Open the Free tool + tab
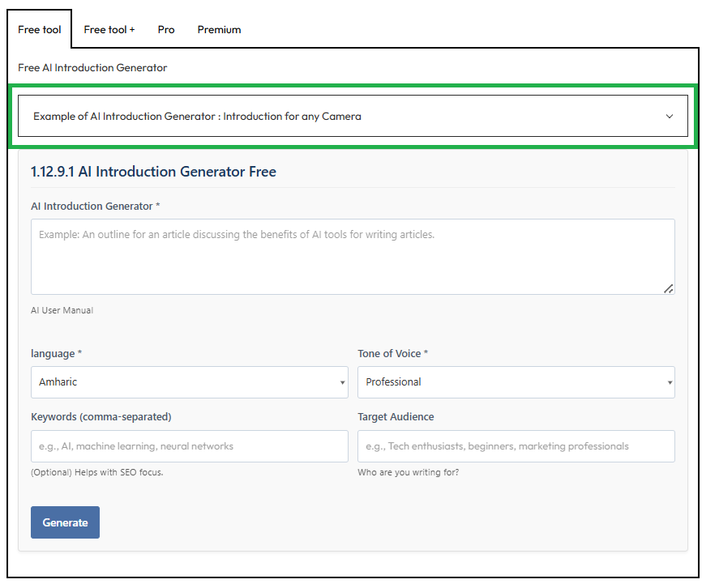706x588 pixels. 109,29
